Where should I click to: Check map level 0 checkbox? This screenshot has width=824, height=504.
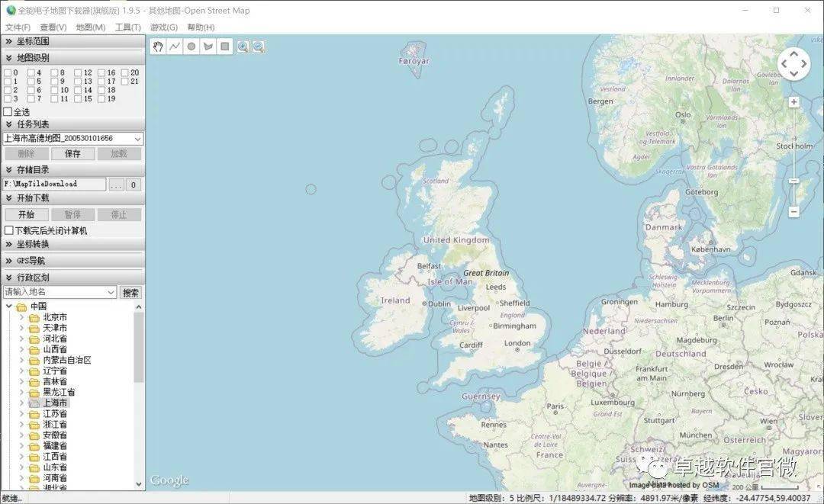tap(8, 72)
